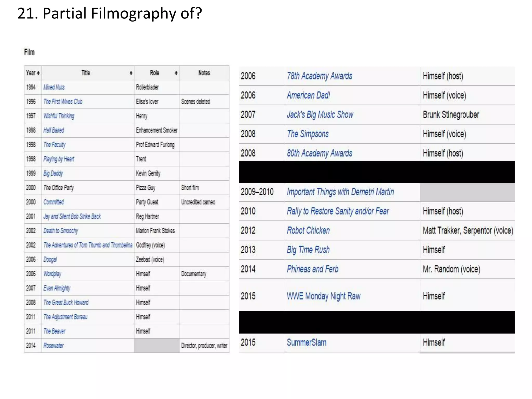532x399 pixels.
Task: Open the Committed film link
Action: coord(54,202)
